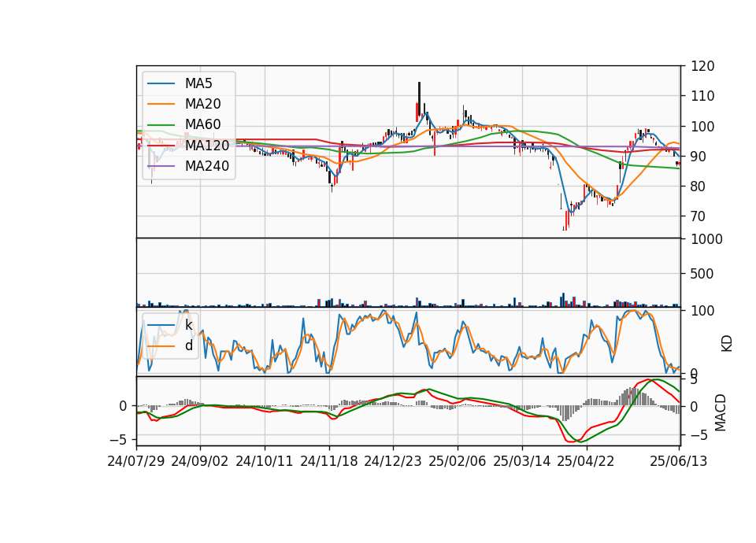This screenshot has height=543, width=756.
Task: Click the 1000 volume axis label
Action: [x=707, y=239]
